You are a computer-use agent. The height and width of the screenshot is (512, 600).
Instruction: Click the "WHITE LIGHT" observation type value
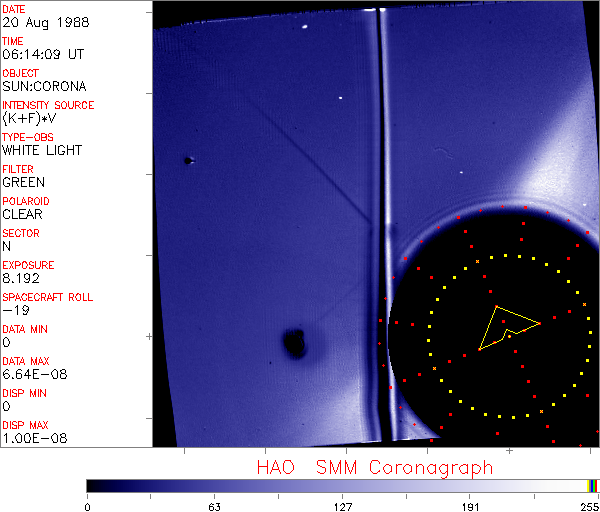pyautogui.click(x=42, y=151)
